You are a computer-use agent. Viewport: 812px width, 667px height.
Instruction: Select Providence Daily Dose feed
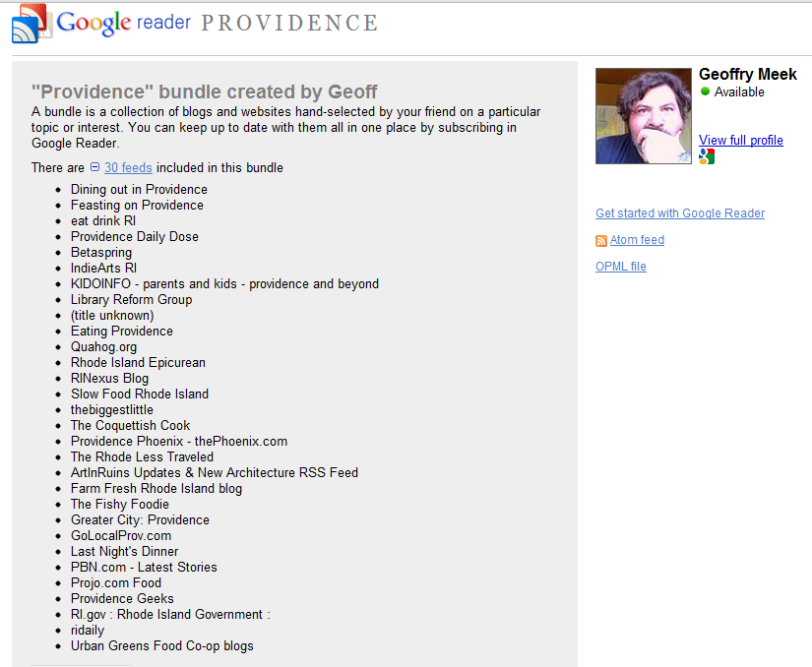pyautogui.click(x=134, y=237)
